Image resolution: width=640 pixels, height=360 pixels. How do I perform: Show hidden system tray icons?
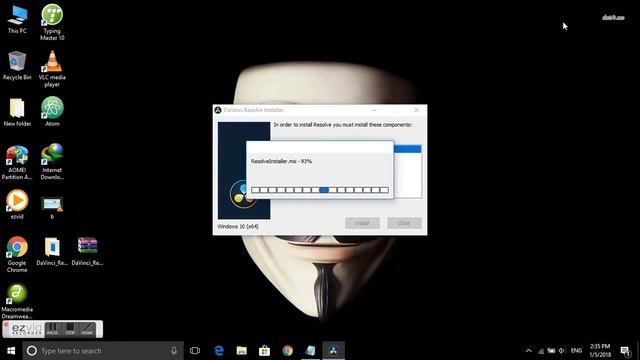(529, 351)
